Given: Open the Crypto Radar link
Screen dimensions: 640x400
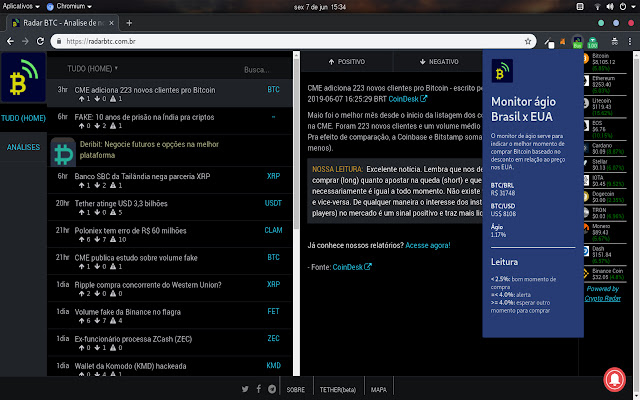Looking at the screenshot, I should [602, 298].
